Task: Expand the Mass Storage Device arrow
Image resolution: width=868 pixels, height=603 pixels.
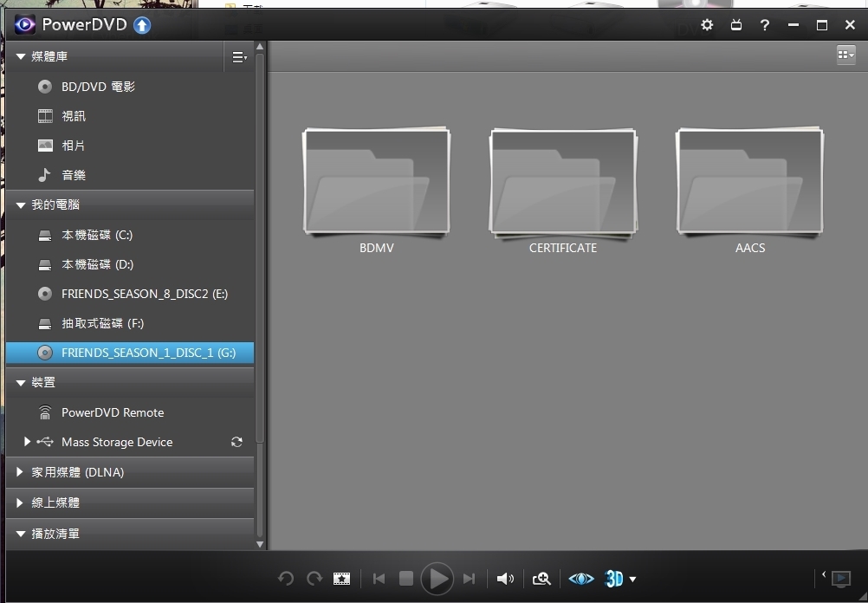Action: coord(27,441)
